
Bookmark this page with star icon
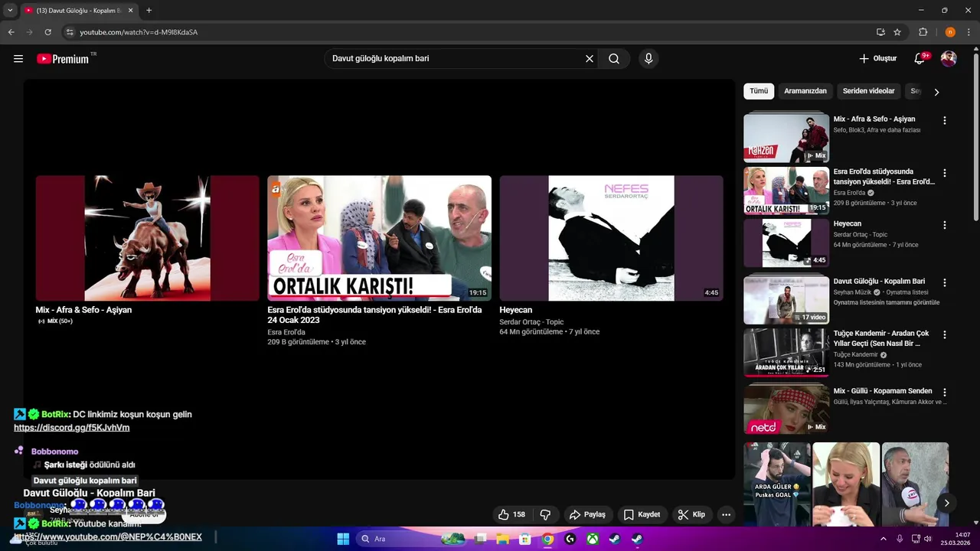coord(897,32)
